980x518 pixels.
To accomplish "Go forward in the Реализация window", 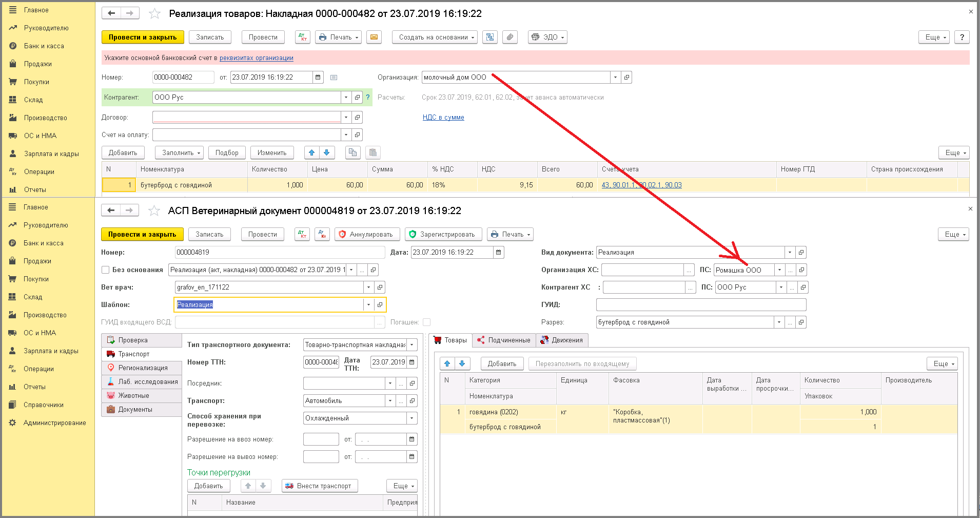I will click(130, 13).
